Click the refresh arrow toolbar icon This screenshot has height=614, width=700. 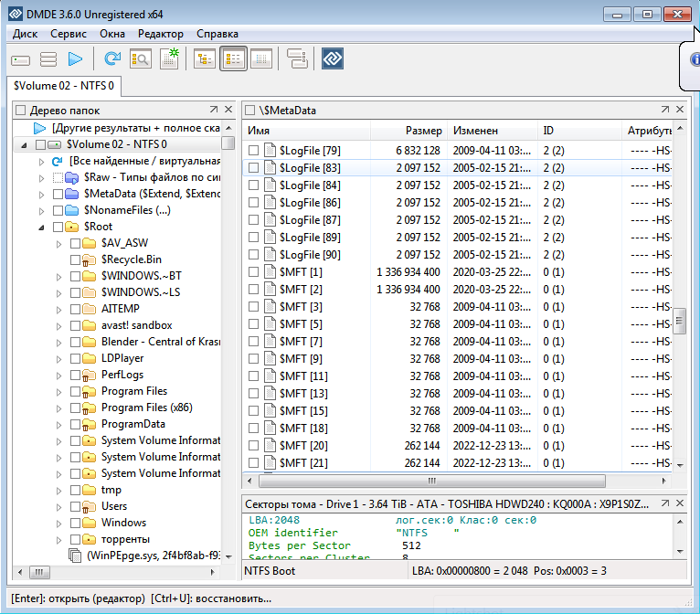(x=111, y=59)
